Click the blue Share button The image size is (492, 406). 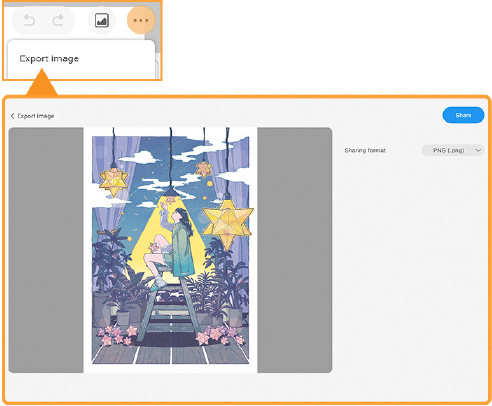[463, 115]
